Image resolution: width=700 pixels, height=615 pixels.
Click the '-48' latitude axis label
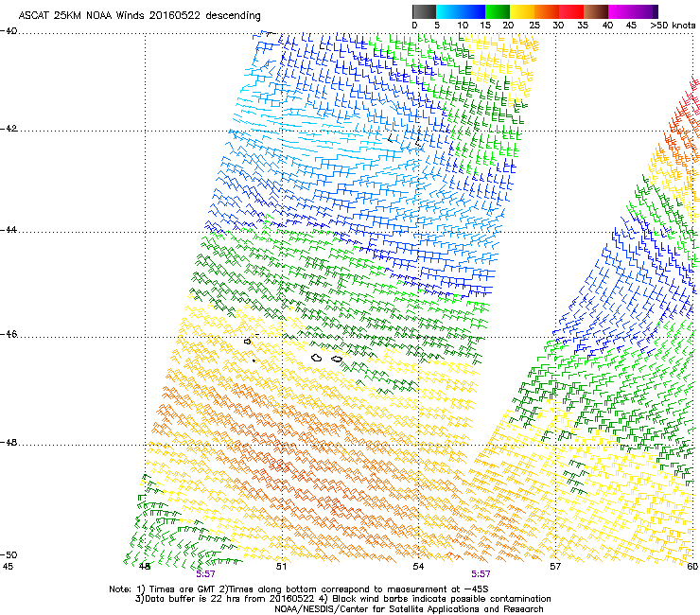tap(9, 442)
